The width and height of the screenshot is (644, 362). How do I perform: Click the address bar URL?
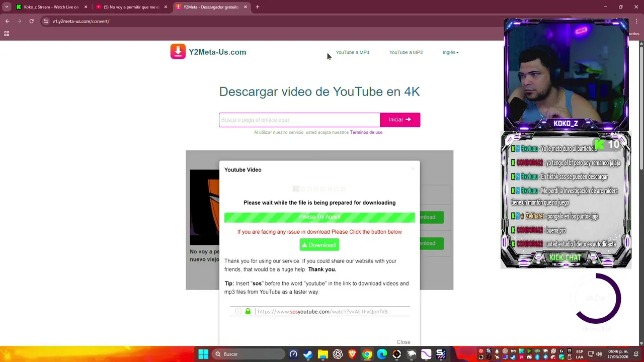click(80, 21)
